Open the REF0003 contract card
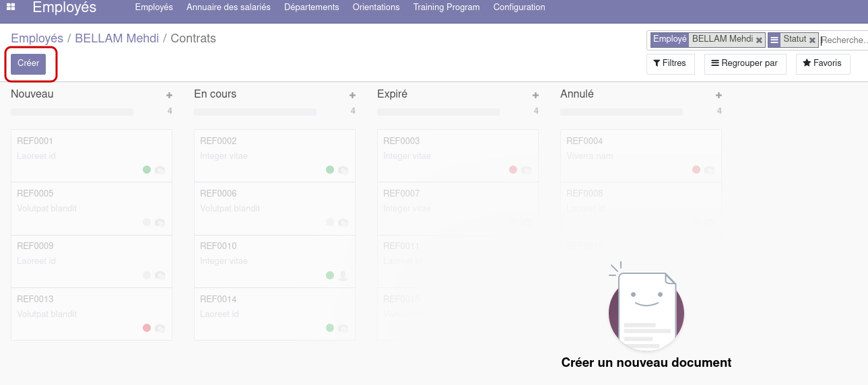 (x=458, y=155)
